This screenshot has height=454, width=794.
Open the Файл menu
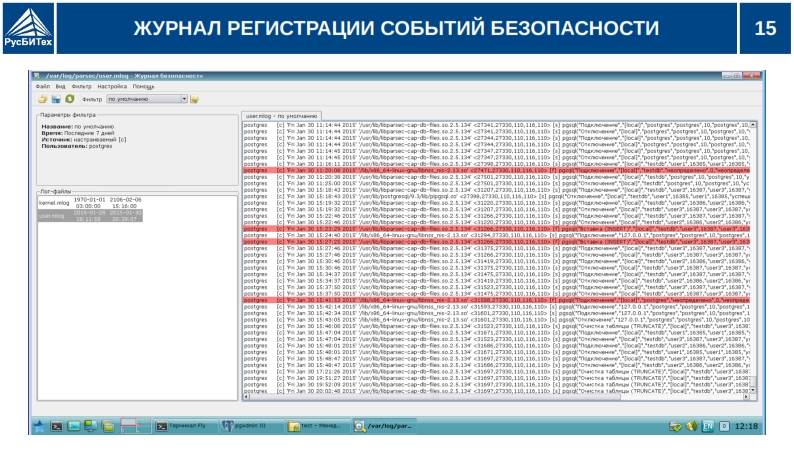pyautogui.click(x=42, y=87)
